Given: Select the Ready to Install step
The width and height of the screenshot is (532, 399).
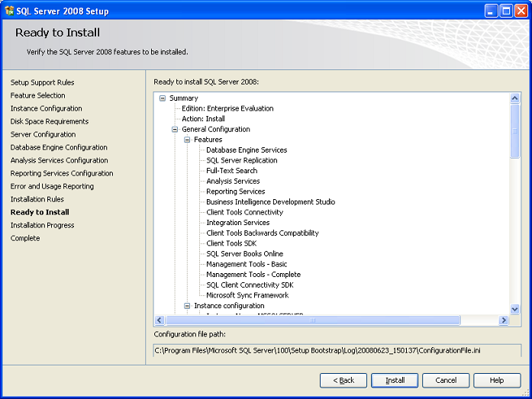Looking at the screenshot, I should click(40, 212).
